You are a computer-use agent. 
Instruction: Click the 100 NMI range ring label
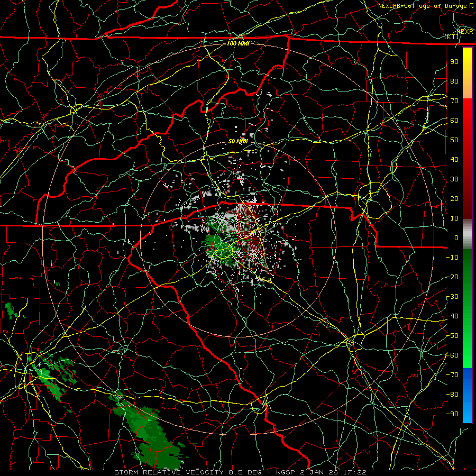(x=238, y=43)
